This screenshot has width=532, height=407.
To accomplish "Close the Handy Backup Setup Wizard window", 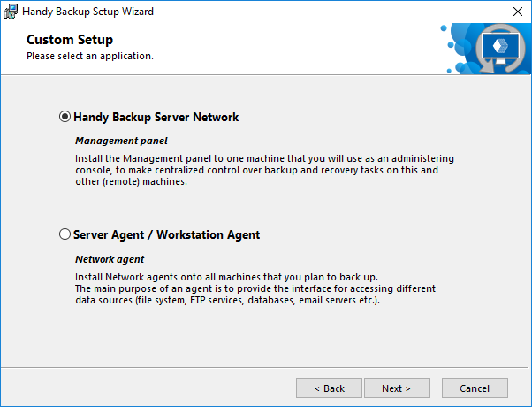I will point(516,12).
